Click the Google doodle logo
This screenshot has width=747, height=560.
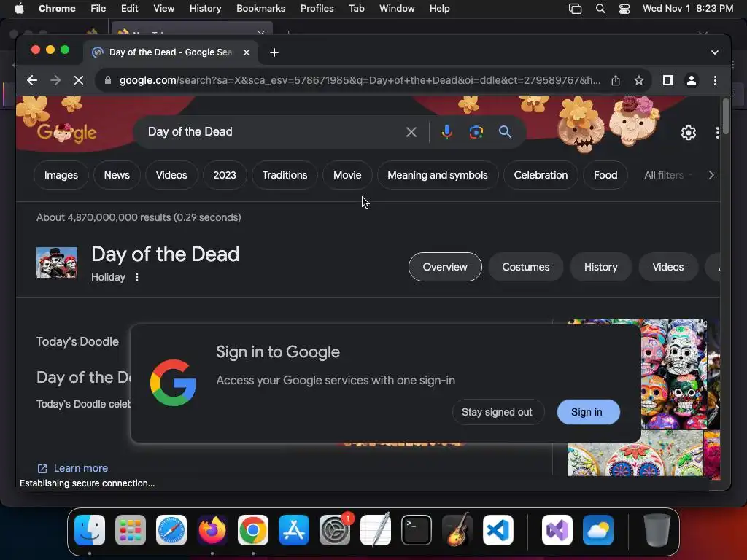pos(66,133)
